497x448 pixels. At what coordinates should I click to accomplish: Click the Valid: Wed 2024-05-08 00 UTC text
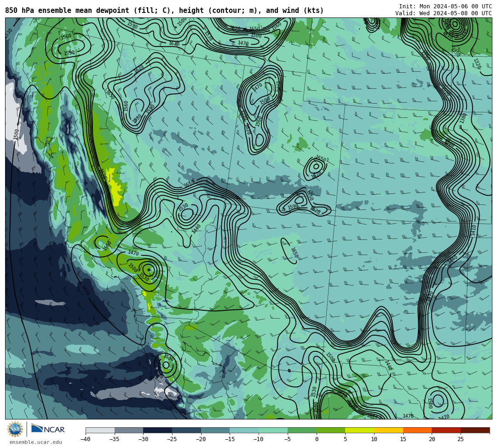444,13
